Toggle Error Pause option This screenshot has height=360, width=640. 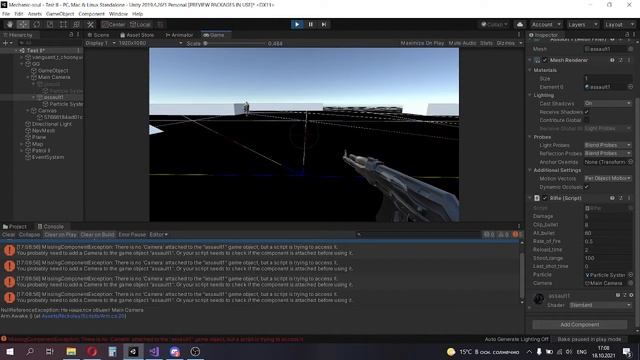click(x=132, y=235)
